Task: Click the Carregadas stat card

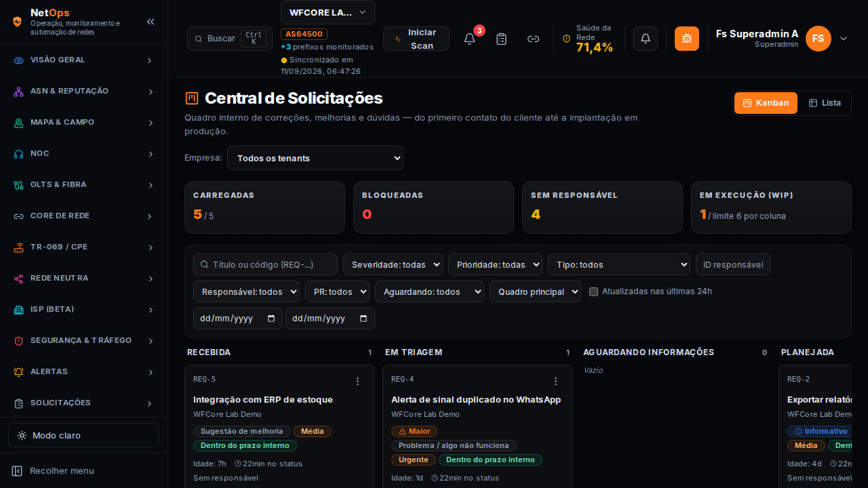Action: click(x=264, y=207)
